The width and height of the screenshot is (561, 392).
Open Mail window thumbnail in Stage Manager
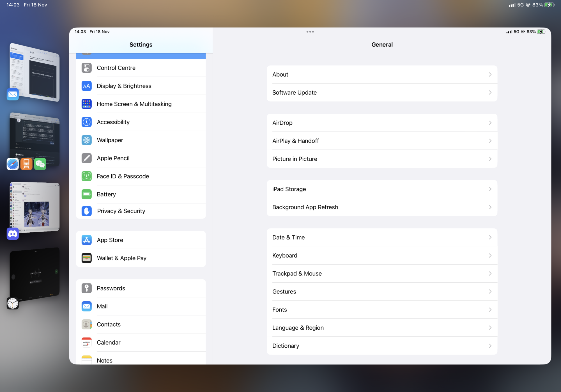tap(35, 72)
